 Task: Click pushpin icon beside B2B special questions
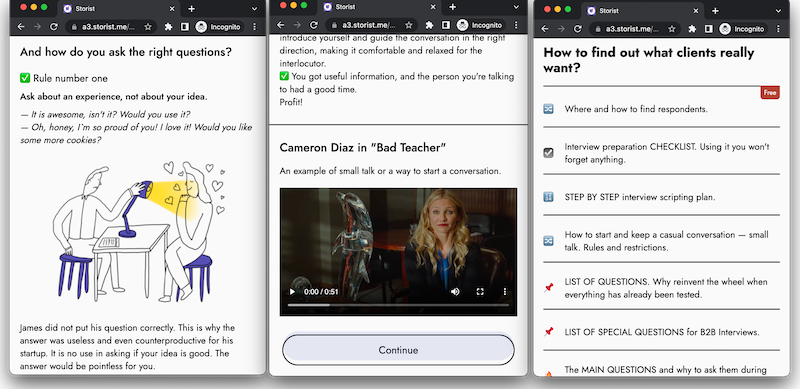[x=548, y=332]
